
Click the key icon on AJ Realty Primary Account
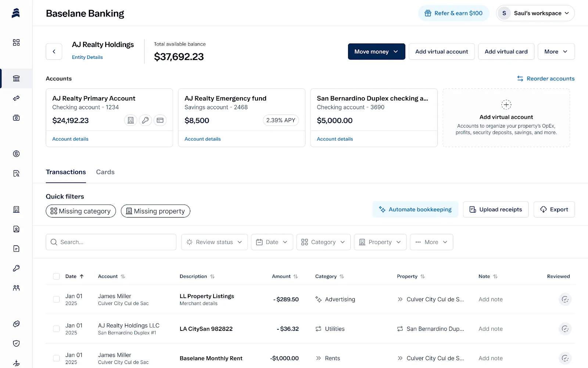coord(146,120)
